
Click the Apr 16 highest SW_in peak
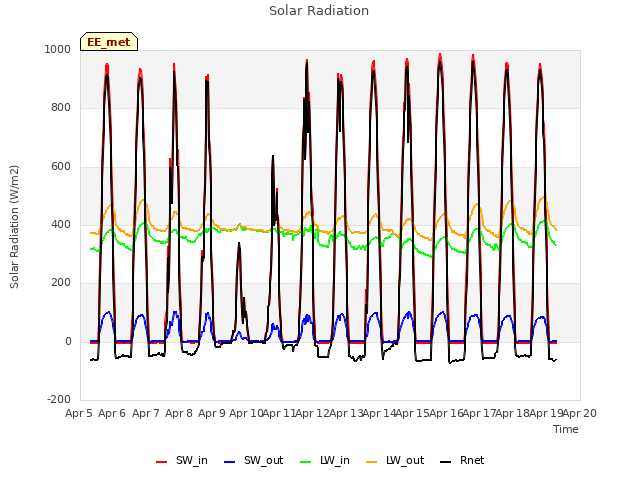440,55
